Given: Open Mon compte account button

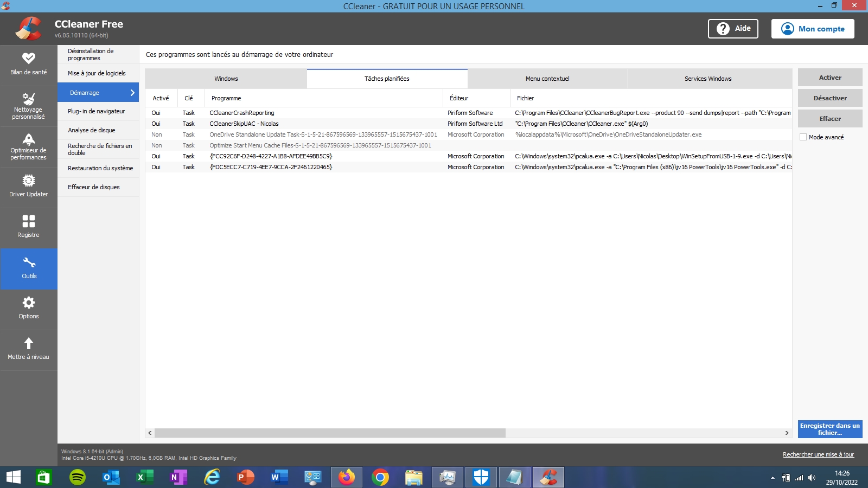Looking at the screenshot, I should (x=813, y=29).
